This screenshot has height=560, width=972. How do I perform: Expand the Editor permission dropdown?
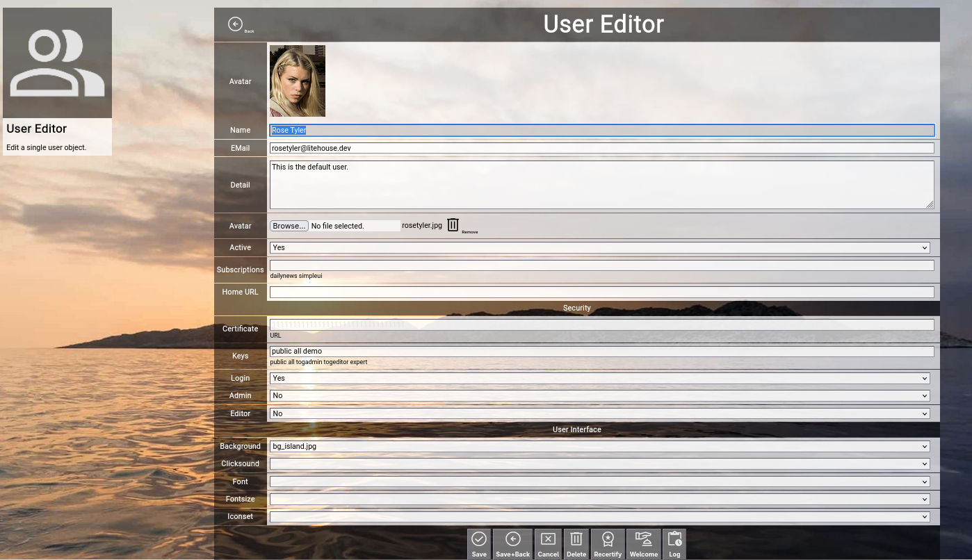[601, 413]
